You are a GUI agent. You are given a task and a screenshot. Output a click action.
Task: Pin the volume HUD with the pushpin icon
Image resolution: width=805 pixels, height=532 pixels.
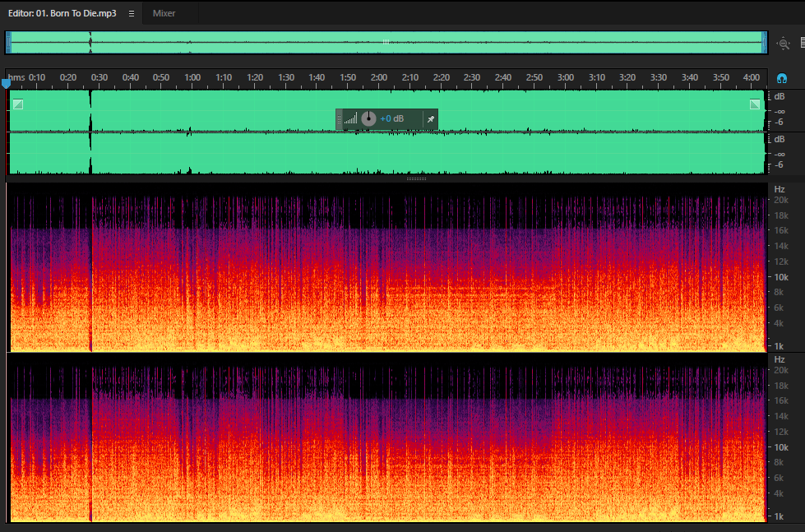pyautogui.click(x=431, y=119)
